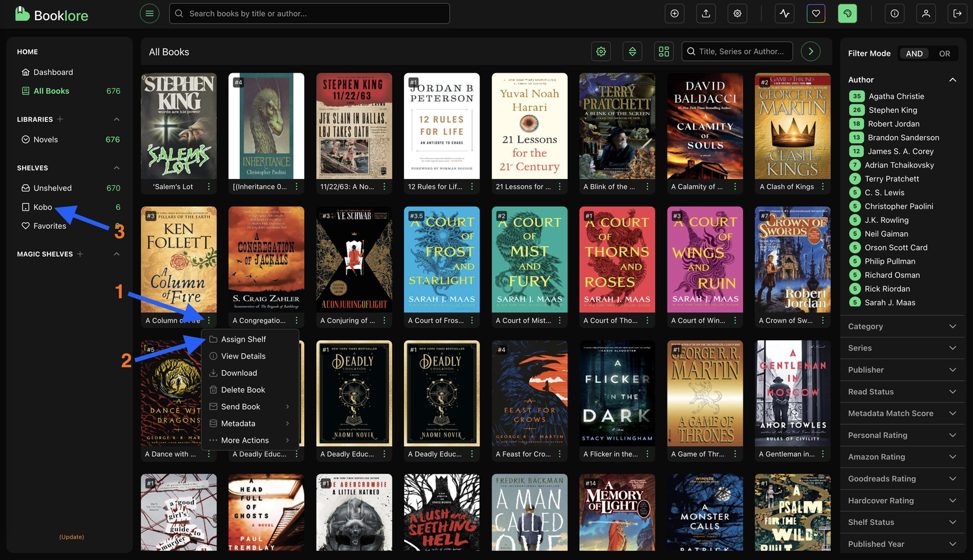The height and width of the screenshot is (560, 973).
Task: Choose View Details from context menu
Action: (250, 356)
